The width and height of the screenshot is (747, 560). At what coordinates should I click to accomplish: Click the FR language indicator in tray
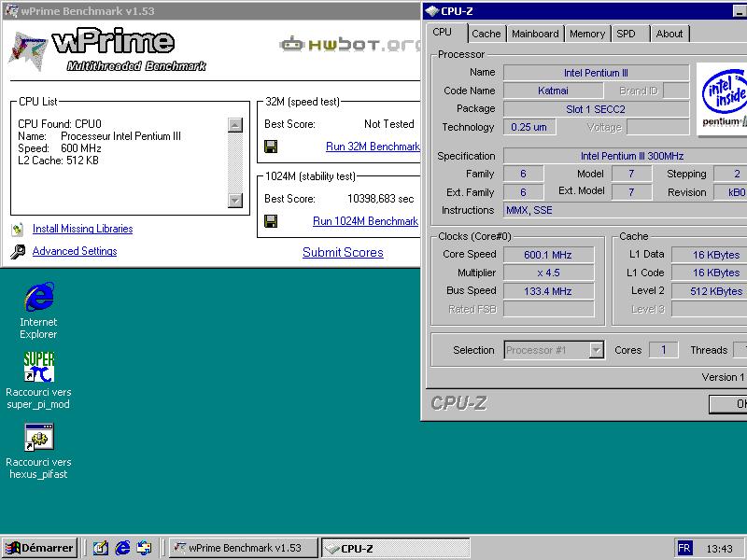pos(684,548)
